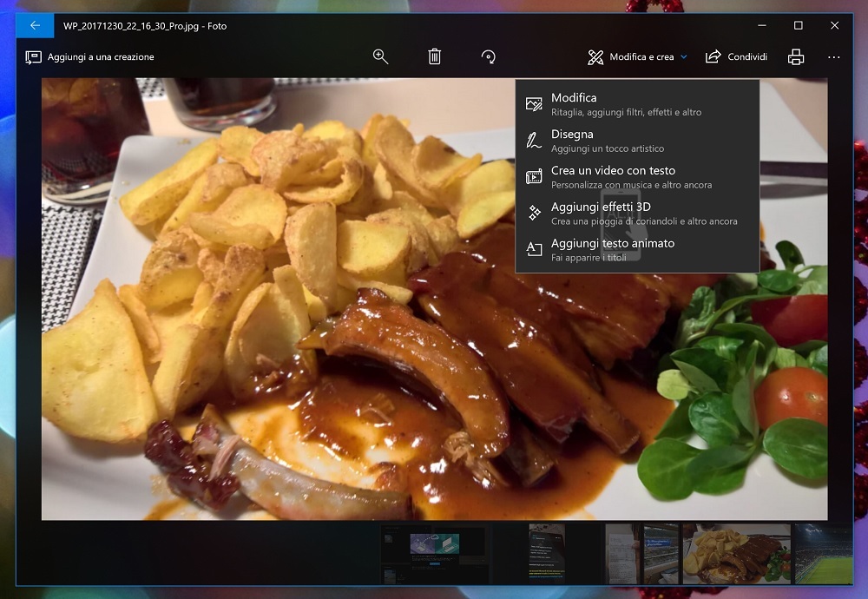Open the receipt document thumbnail
The image size is (868, 599).
tap(621, 554)
